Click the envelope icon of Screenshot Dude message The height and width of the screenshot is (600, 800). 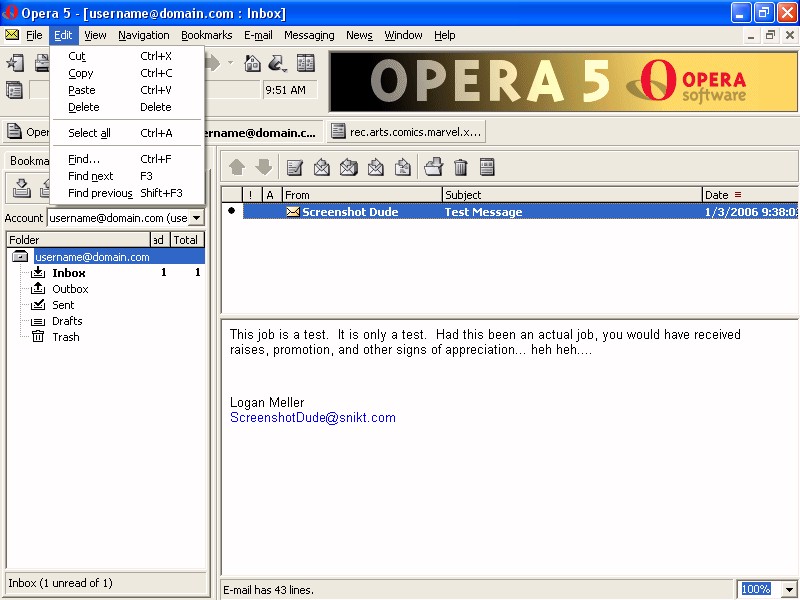click(x=293, y=212)
